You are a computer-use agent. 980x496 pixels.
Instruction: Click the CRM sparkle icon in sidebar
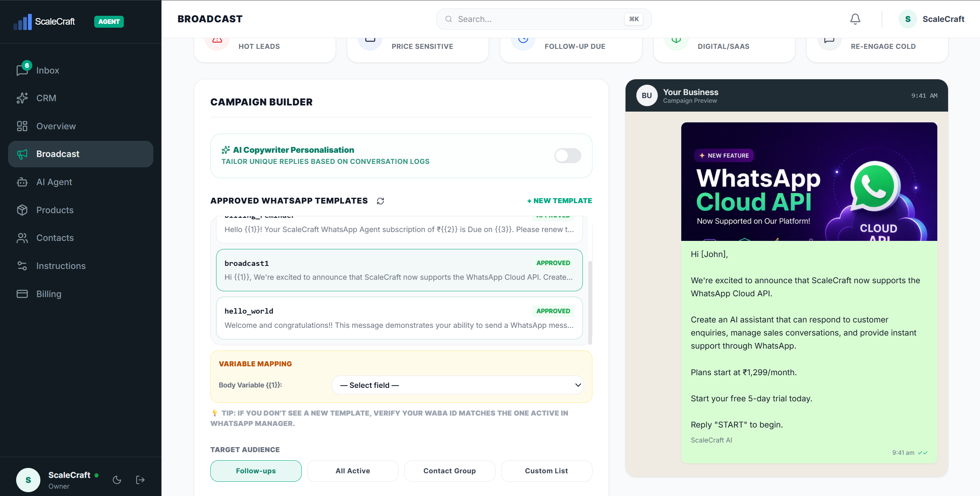(x=22, y=98)
